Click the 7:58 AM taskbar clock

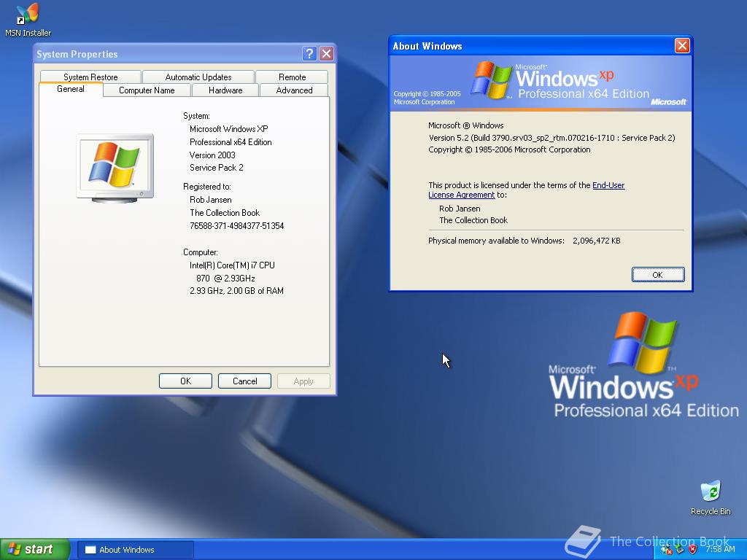pyautogui.click(x=720, y=549)
